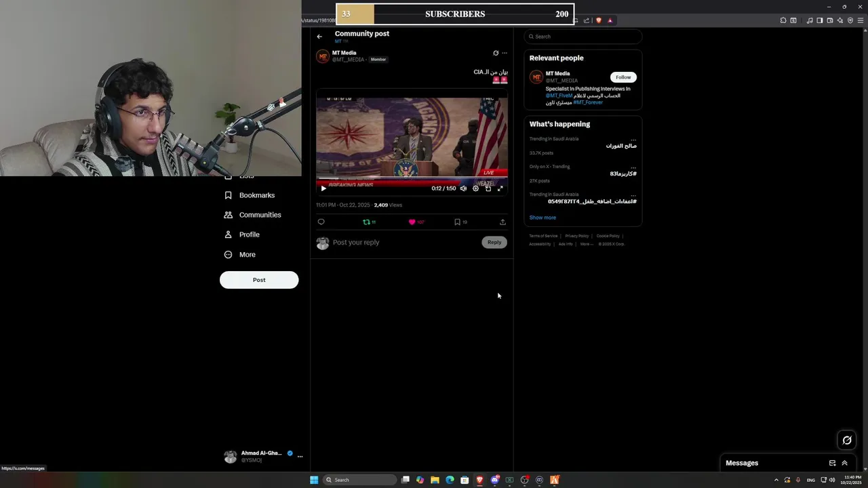
Task: Open Privacy Policy link
Action: [577, 236]
